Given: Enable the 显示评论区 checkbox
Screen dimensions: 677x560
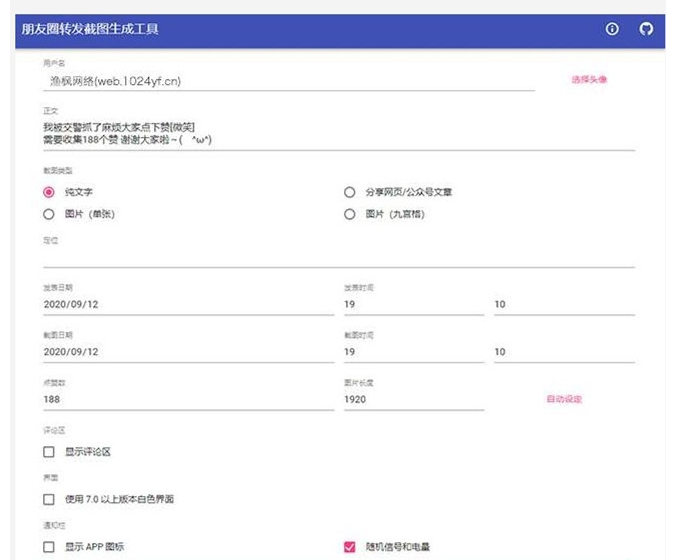Looking at the screenshot, I should click(x=49, y=452).
